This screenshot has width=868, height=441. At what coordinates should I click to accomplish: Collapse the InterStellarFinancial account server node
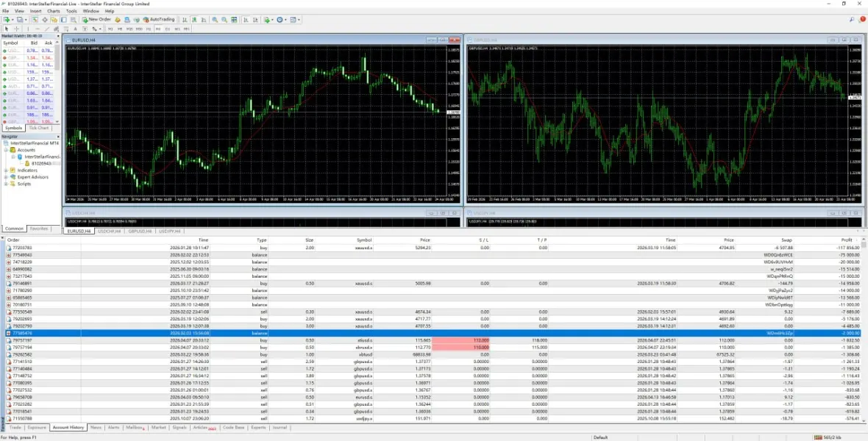pos(13,157)
